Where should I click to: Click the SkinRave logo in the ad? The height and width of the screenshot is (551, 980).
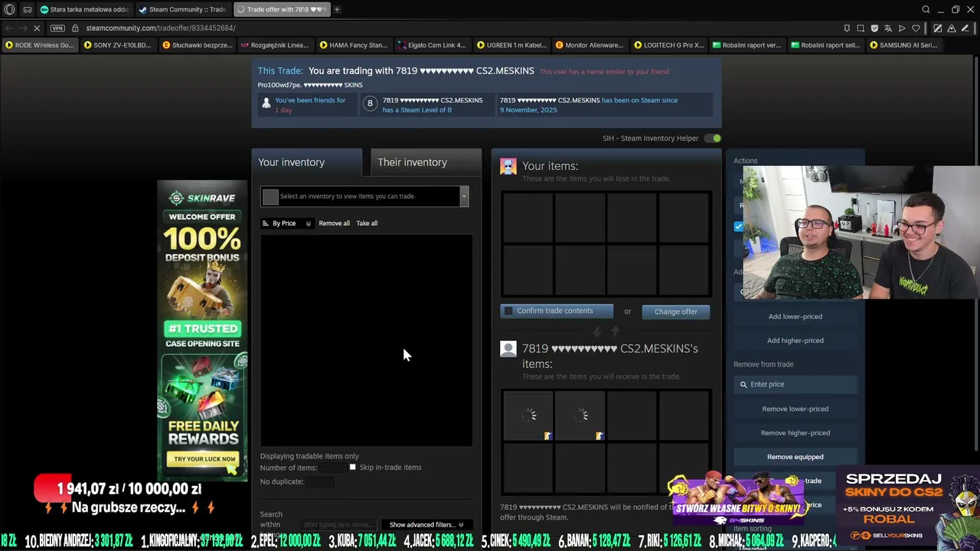pyautogui.click(x=202, y=198)
